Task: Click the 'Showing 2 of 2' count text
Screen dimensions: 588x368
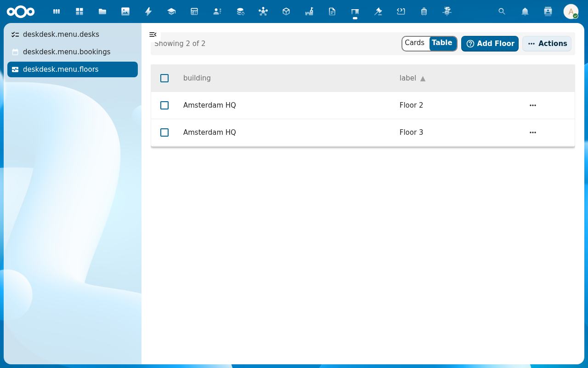Action: [180, 44]
